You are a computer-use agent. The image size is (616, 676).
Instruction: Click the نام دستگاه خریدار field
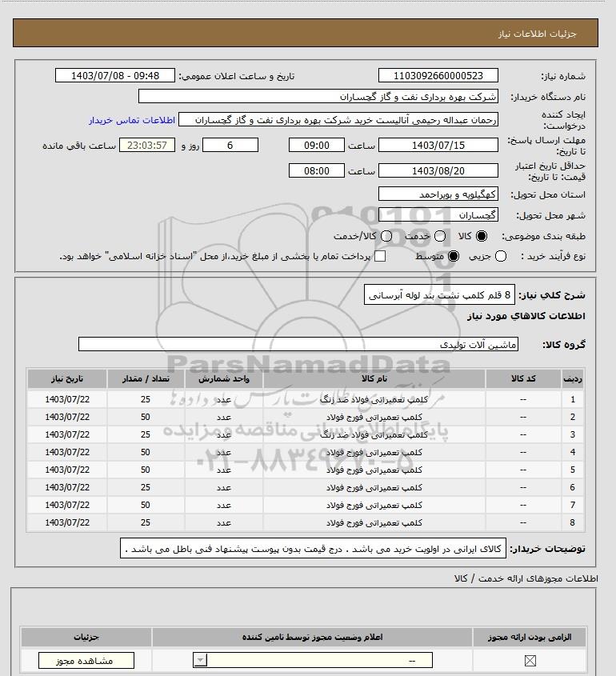tap(318, 96)
